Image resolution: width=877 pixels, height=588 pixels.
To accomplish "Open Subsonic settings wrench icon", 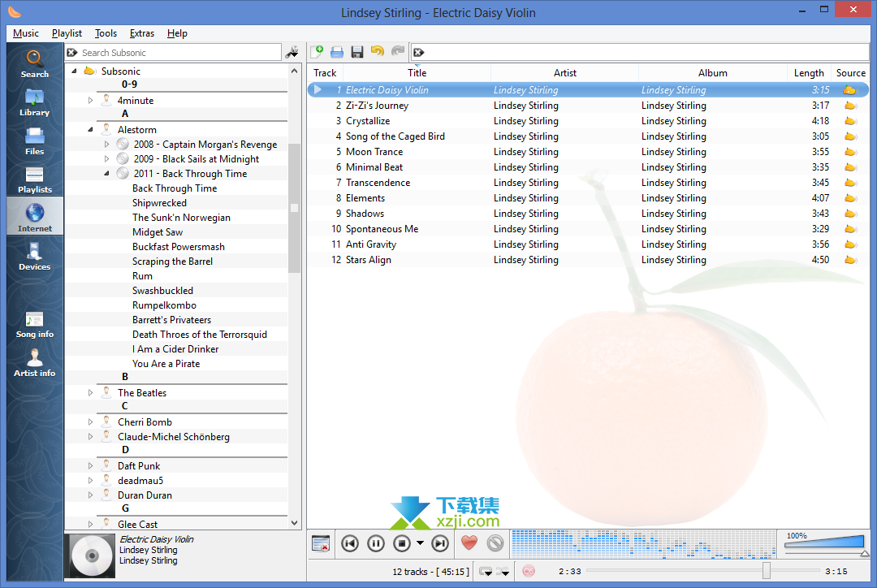I will point(292,53).
